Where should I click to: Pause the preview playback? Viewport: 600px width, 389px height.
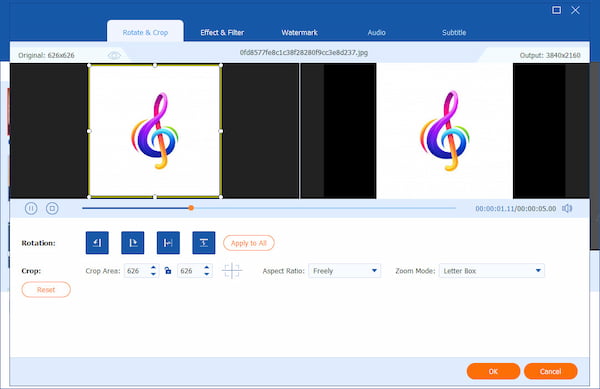click(31, 208)
